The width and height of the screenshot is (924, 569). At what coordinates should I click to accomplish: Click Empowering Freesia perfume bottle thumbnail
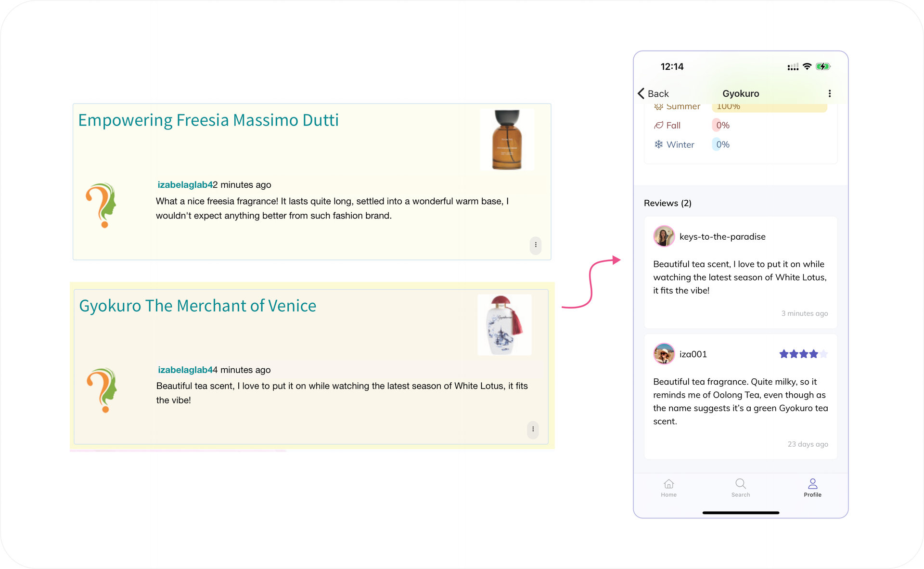click(507, 140)
